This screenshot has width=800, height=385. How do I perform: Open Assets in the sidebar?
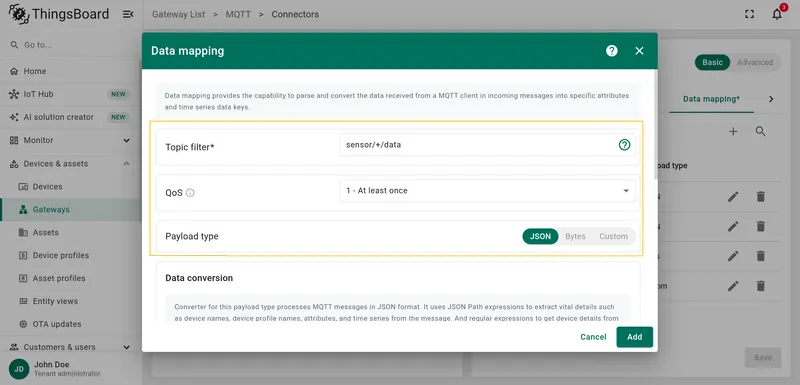pyautogui.click(x=70, y=233)
